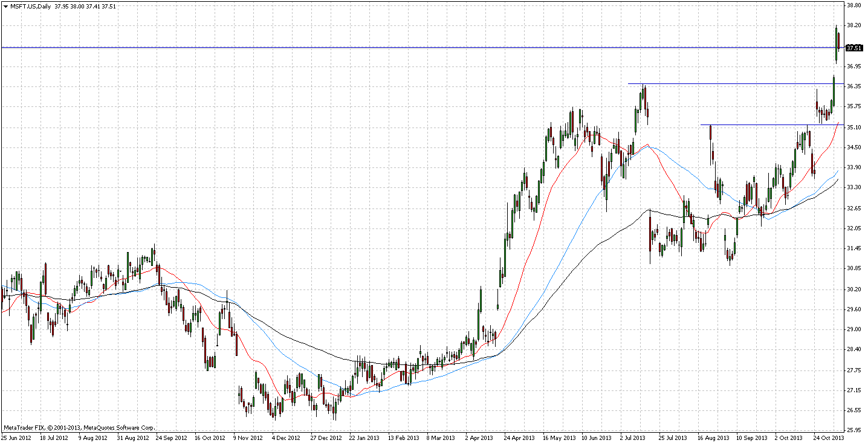Click the 2 Apr 2013 date label

(x=480, y=438)
